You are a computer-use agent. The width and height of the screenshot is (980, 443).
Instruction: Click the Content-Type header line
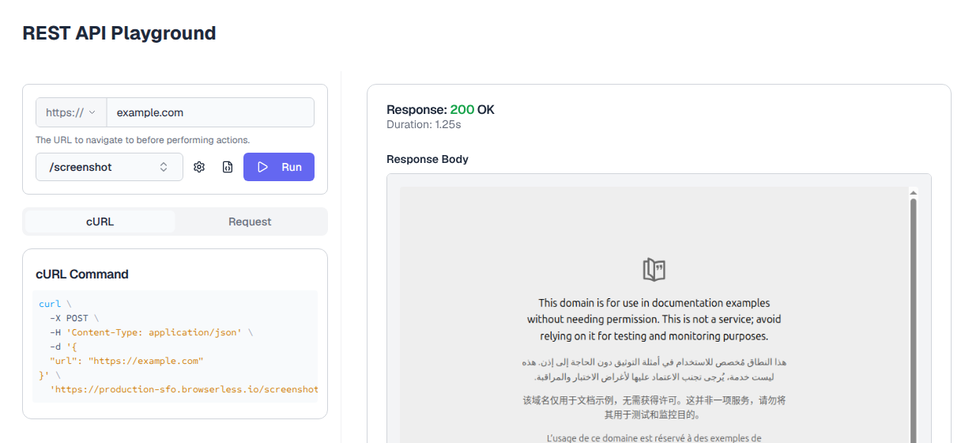[x=152, y=332]
